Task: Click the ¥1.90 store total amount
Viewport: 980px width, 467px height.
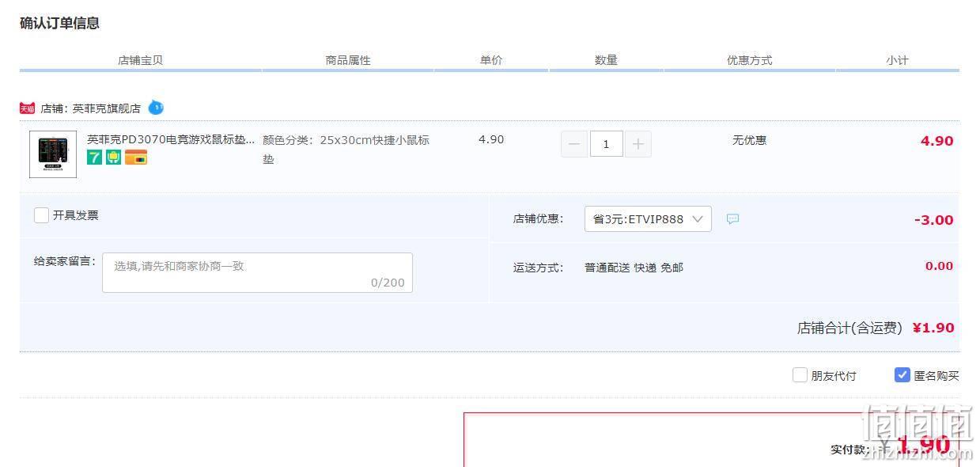Action: 933,328
